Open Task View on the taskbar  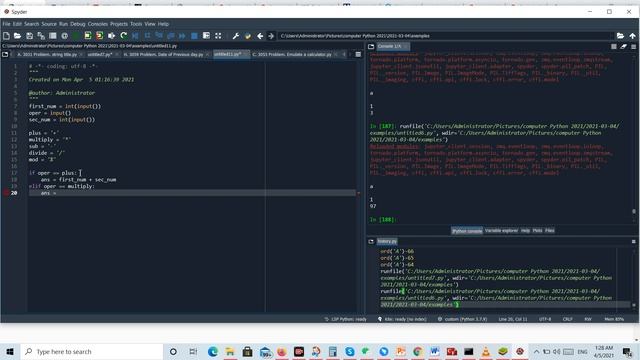[193, 351]
